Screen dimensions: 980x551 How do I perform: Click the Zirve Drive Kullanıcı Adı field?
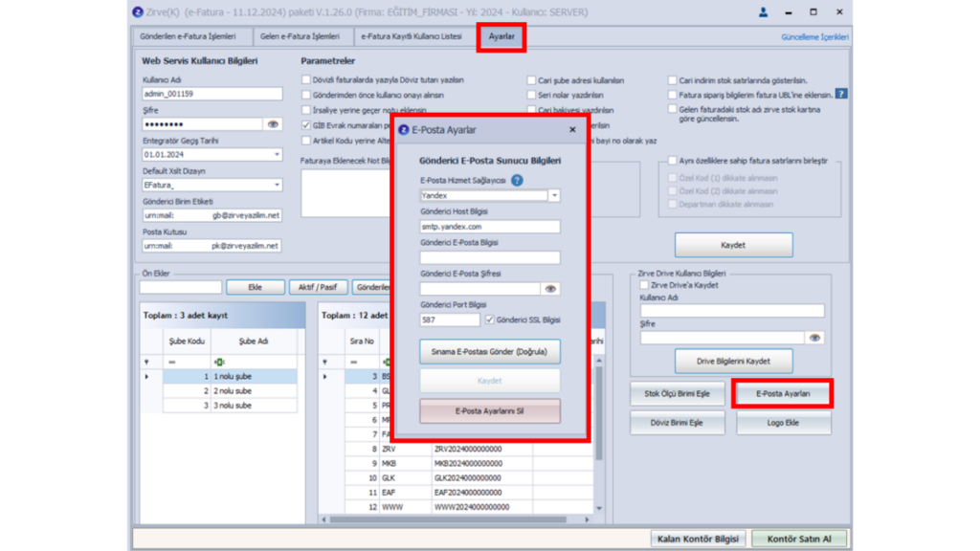click(732, 311)
